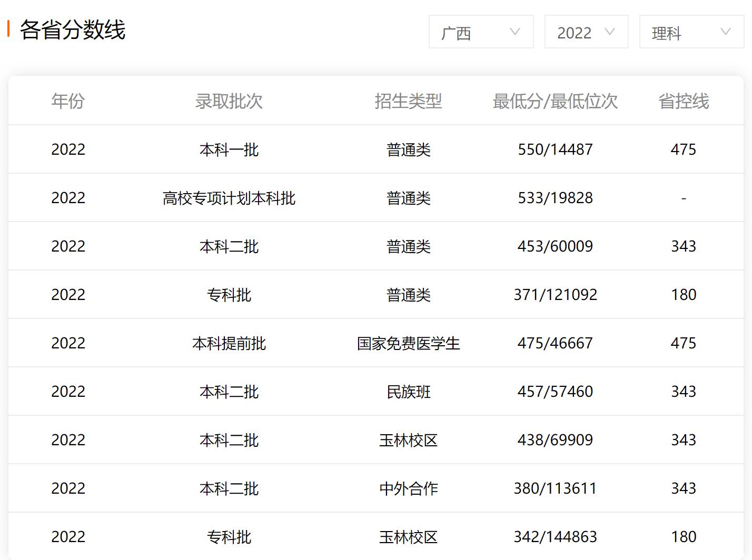This screenshot has height=560, width=752.
Task: Click the 最低分/最低位次 column header
Action: click(x=555, y=101)
